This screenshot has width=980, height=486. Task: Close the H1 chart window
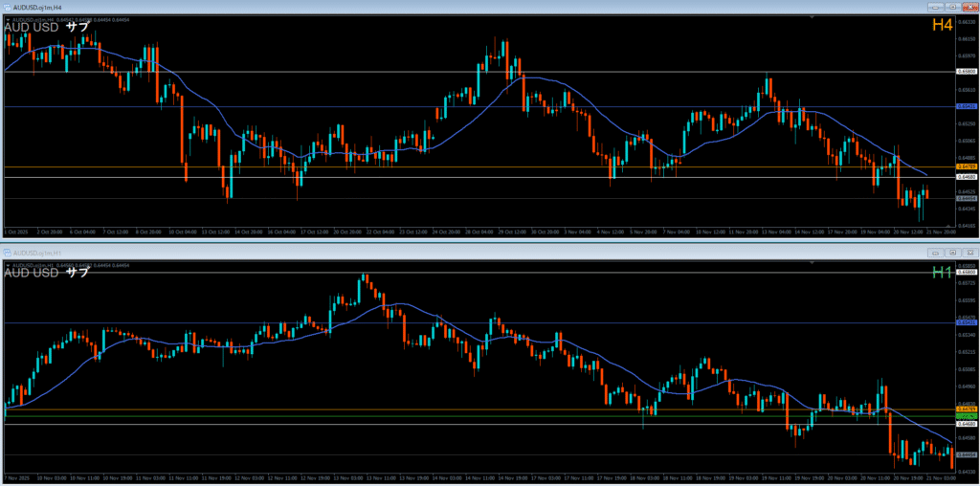point(969,253)
